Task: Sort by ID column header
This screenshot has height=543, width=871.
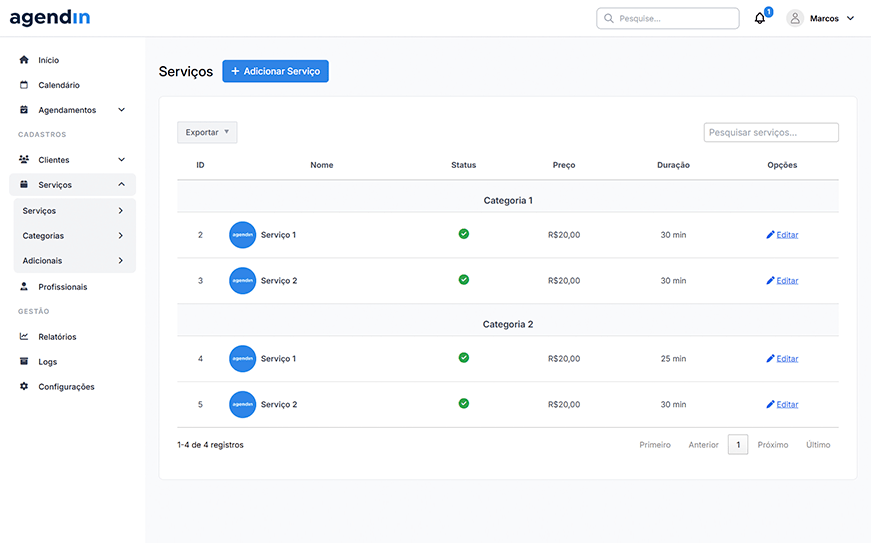Action: [200, 165]
